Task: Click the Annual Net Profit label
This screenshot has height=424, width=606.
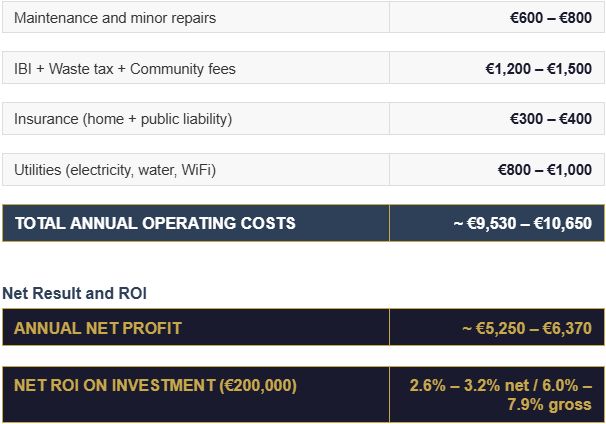Action: 98,328
